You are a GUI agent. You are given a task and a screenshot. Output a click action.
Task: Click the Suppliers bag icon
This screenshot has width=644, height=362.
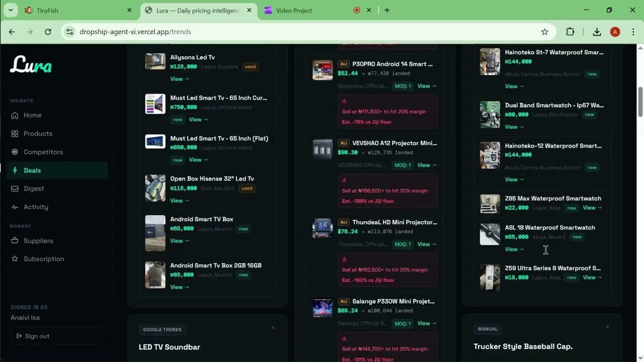tap(15, 241)
